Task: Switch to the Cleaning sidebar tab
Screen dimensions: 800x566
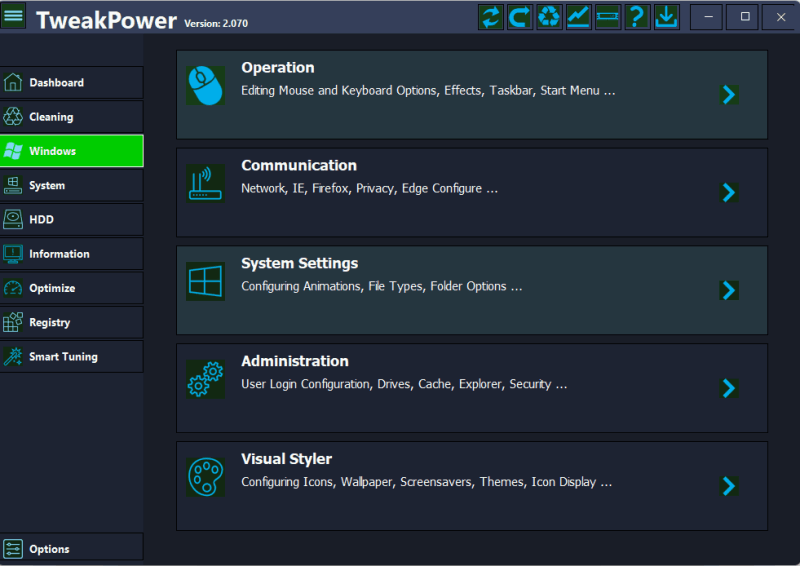Action: point(71,117)
